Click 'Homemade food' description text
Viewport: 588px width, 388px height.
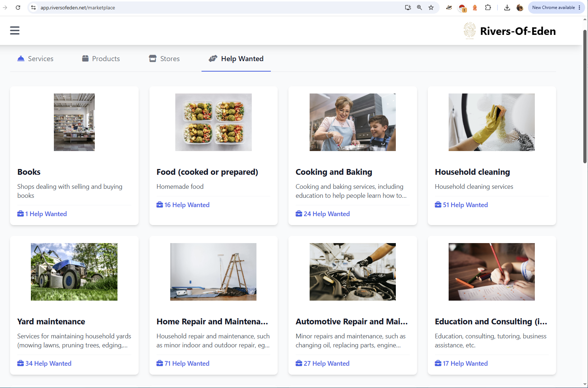click(x=180, y=187)
